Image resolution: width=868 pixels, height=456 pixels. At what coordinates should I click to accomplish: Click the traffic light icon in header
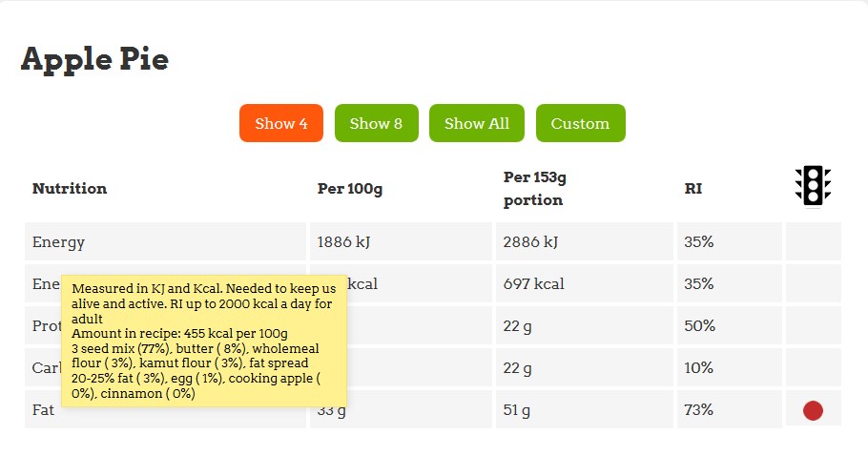(x=813, y=186)
